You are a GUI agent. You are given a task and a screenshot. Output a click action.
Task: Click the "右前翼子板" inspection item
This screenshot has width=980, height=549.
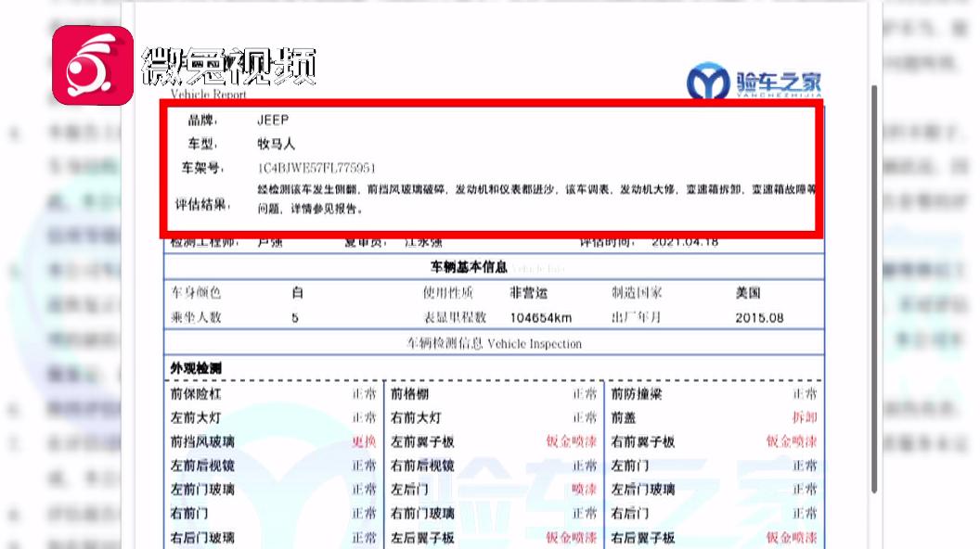[x=643, y=441]
